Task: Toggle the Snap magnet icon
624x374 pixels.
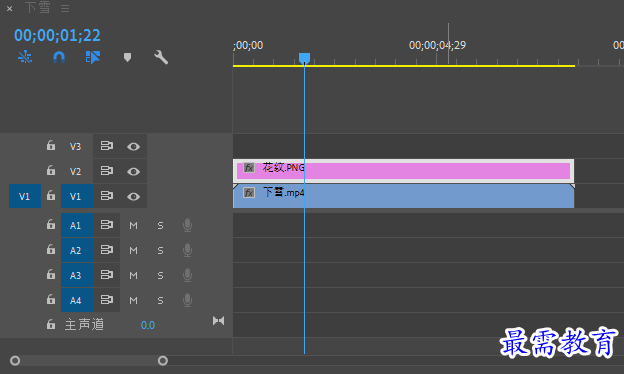Action: point(59,57)
